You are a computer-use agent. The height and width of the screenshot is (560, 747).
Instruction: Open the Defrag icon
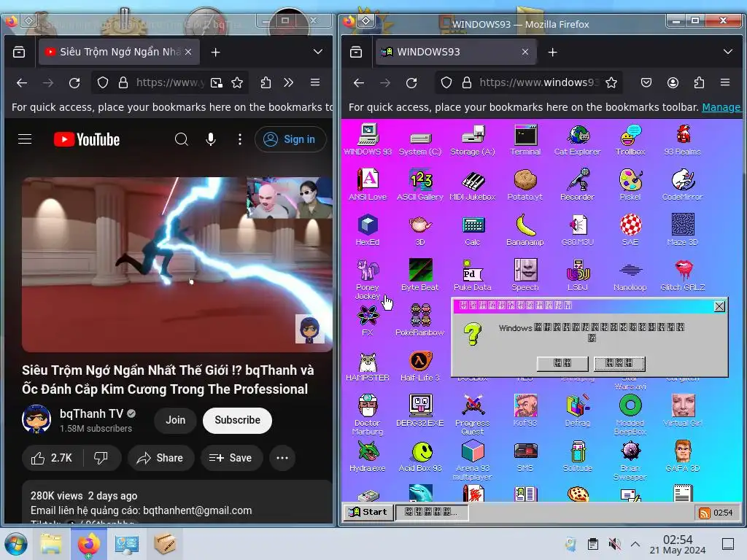(x=578, y=411)
